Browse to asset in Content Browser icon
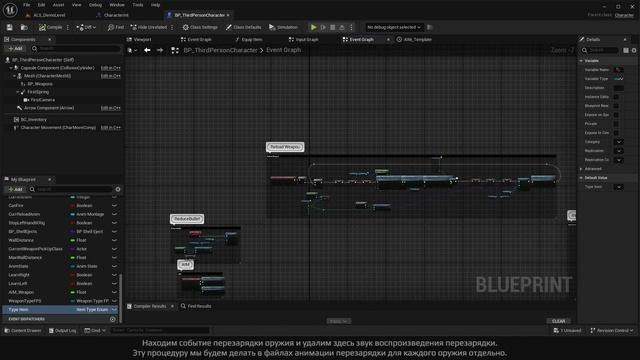Image resolution: width=640 pixels, height=360 pixels. (24, 27)
